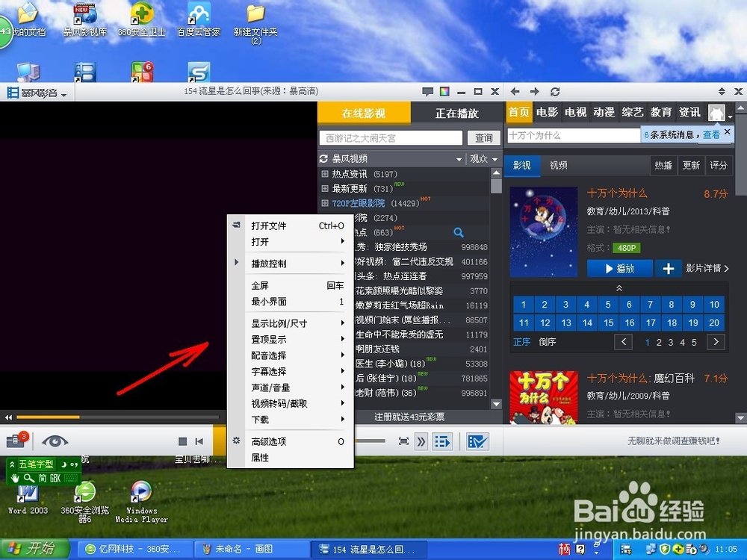This screenshot has width=747, height=560.
Task: Click the checklist survey icon on control bar
Action: click(x=477, y=441)
